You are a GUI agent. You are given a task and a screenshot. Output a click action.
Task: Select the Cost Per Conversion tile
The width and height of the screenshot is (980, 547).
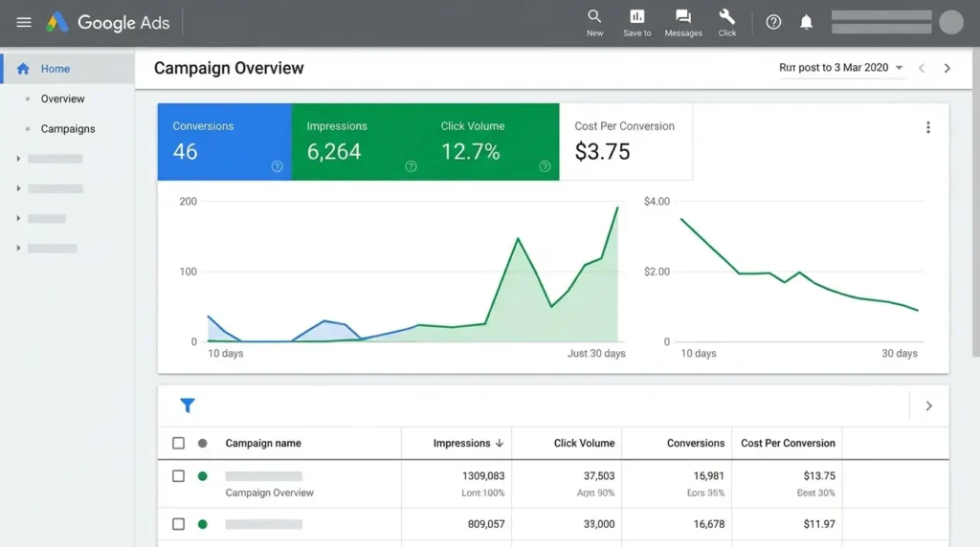tap(626, 142)
